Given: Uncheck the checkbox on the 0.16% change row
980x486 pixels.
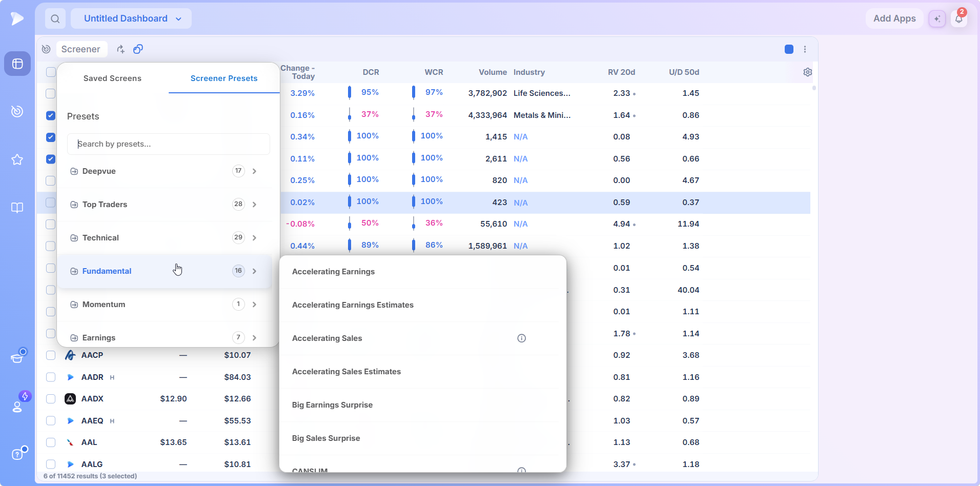Looking at the screenshot, I should tap(51, 115).
